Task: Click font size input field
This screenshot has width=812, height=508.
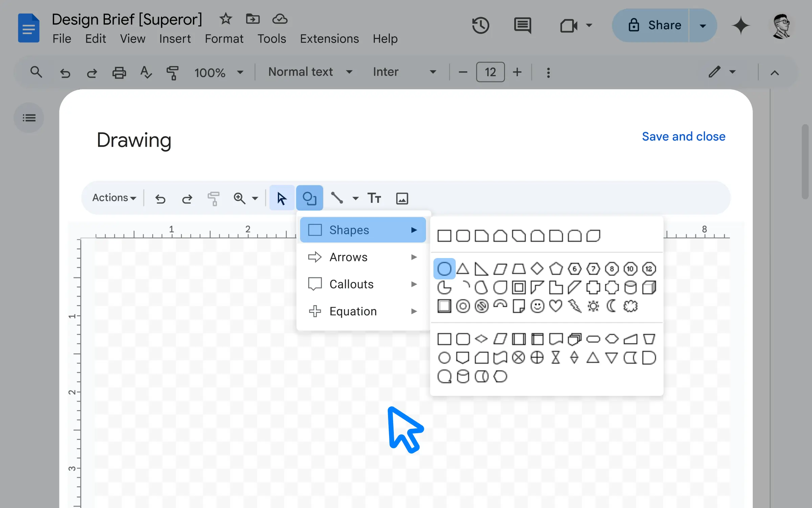Action: pyautogui.click(x=490, y=71)
